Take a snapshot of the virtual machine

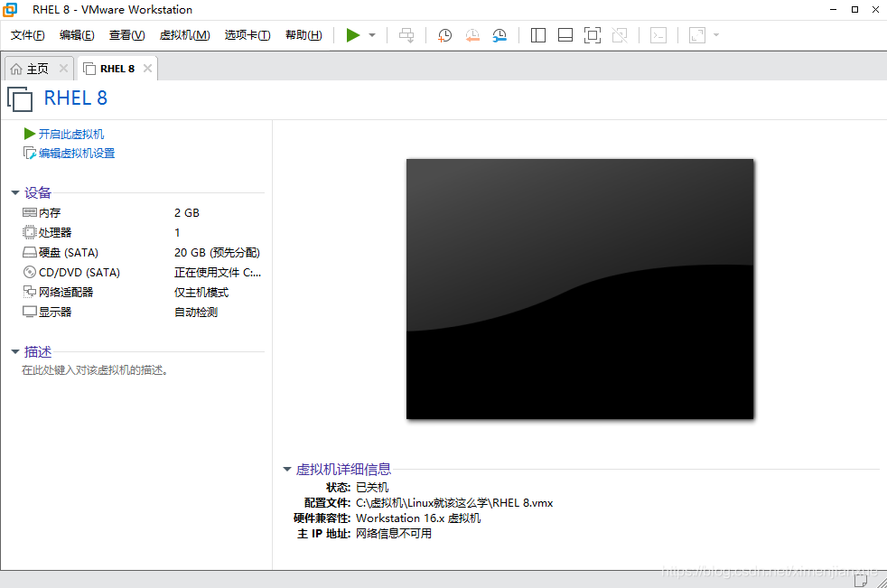pyautogui.click(x=444, y=35)
